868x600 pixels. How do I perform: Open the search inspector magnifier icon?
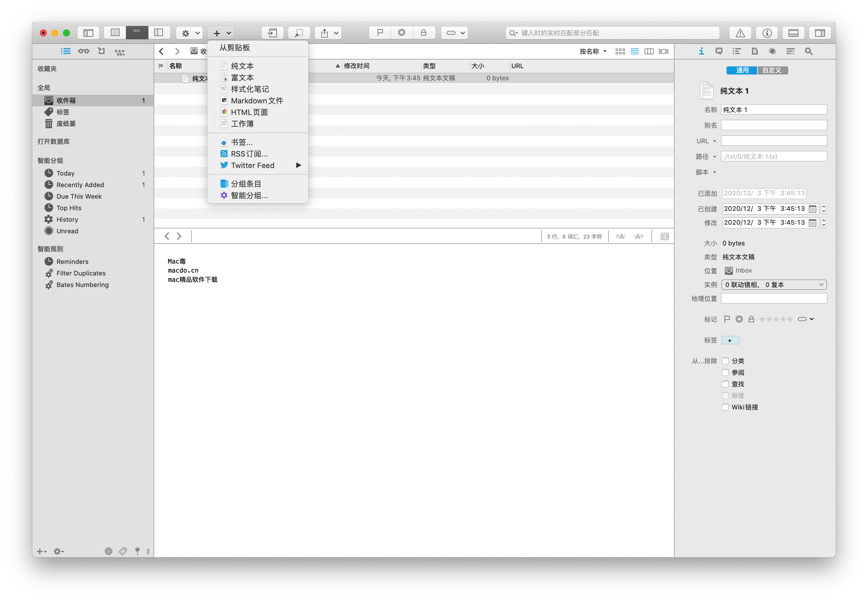tap(809, 51)
